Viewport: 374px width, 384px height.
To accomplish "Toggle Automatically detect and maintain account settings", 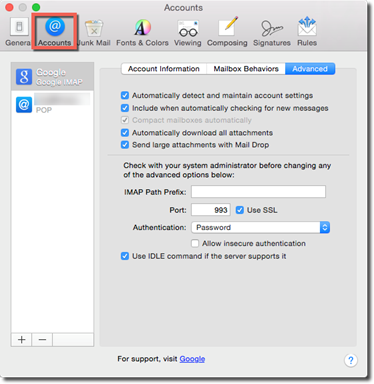I will (125, 96).
